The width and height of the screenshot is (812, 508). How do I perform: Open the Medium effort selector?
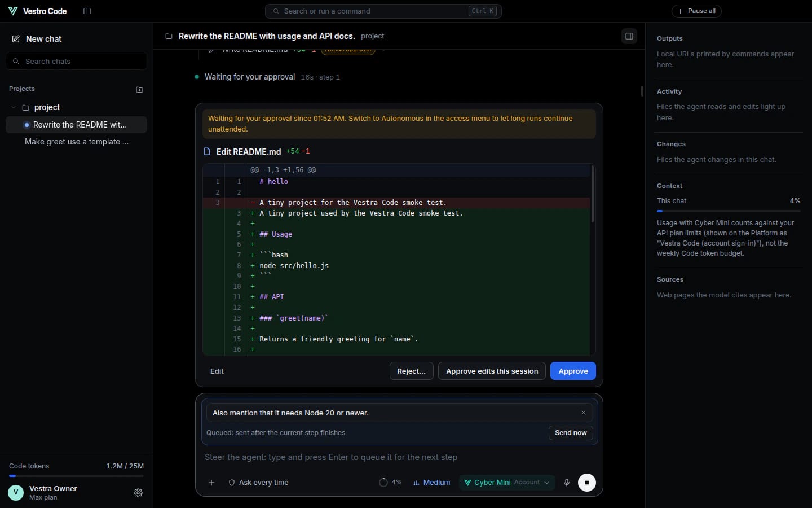pyautogui.click(x=431, y=483)
